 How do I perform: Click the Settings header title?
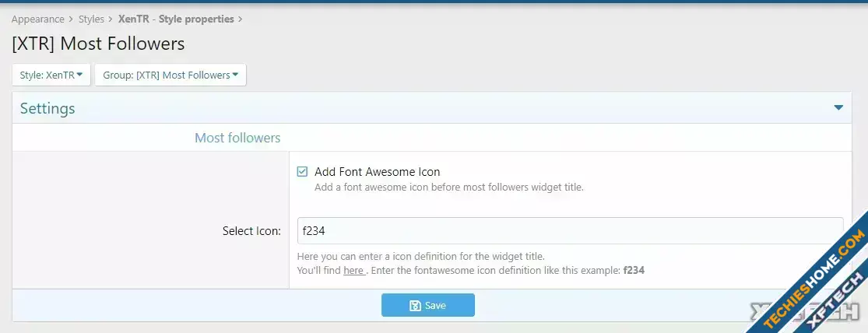click(x=47, y=109)
